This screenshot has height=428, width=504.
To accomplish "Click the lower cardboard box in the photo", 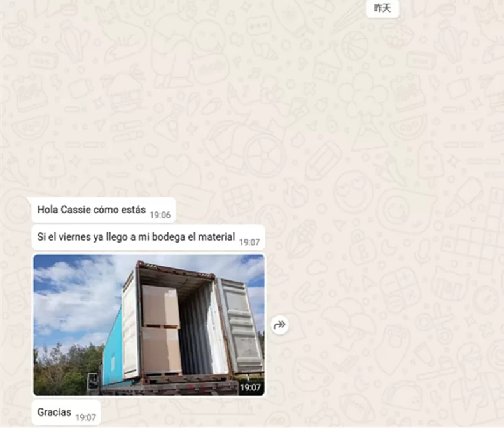I will click(160, 350).
